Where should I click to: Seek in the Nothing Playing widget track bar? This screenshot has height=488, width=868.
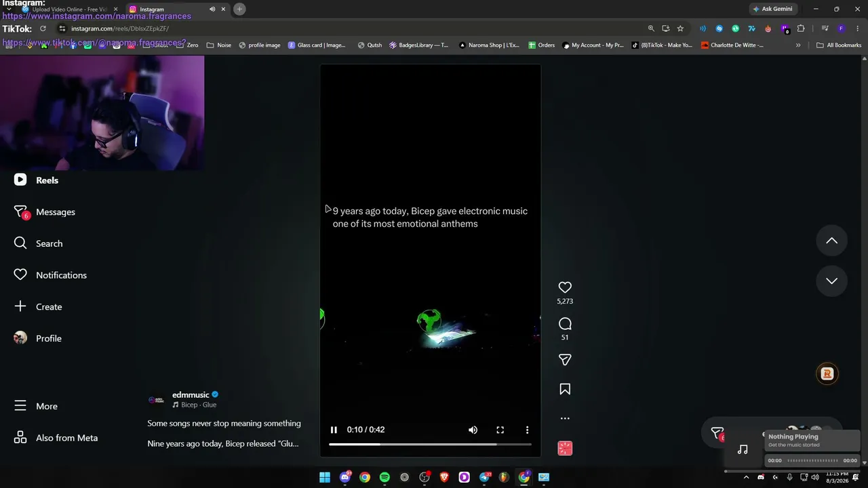click(812, 461)
